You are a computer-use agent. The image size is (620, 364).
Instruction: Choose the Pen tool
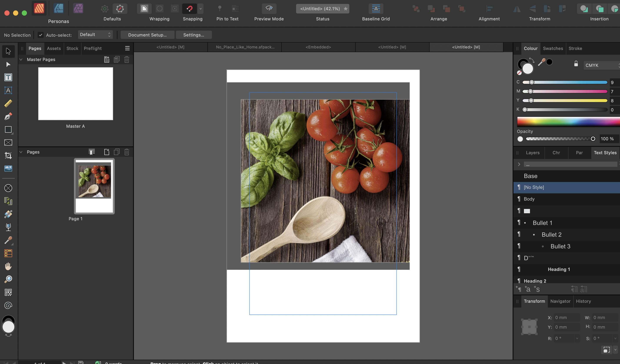click(x=8, y=116)
